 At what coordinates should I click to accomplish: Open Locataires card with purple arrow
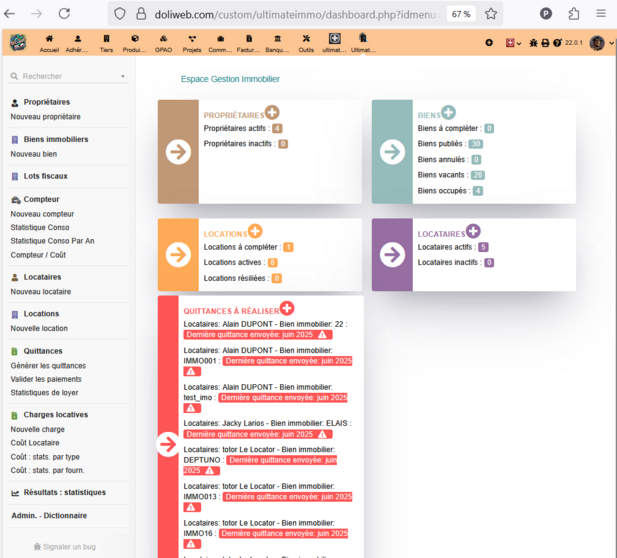click(392, 255)
